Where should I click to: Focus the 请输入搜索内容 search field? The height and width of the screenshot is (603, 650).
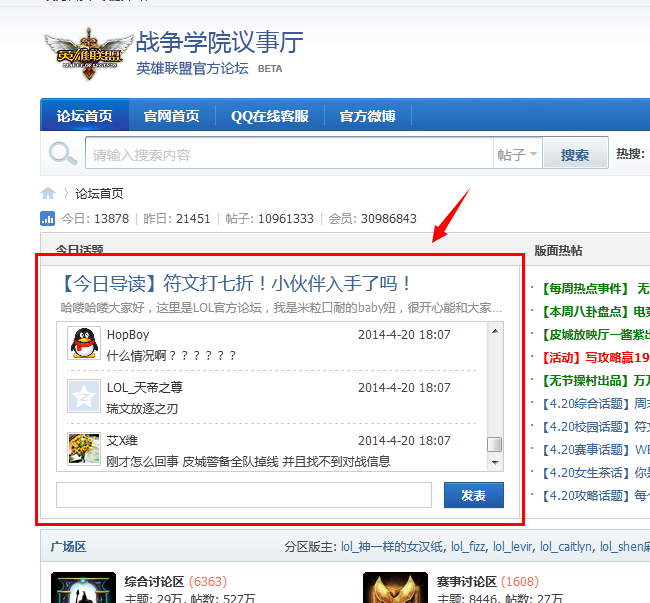click(289, 154)
